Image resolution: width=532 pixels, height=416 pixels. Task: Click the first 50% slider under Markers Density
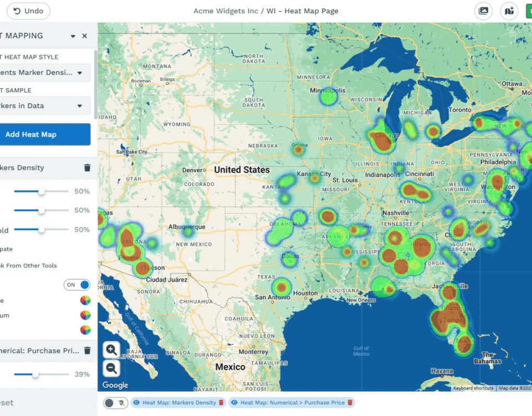point(42,191)
